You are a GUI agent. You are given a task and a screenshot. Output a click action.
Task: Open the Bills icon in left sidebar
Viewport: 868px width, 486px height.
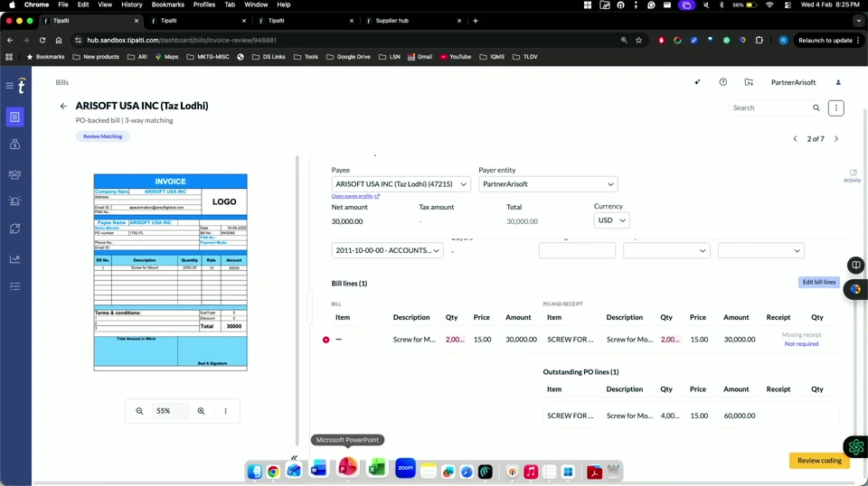pyautogui.click(x=15, y=117)
